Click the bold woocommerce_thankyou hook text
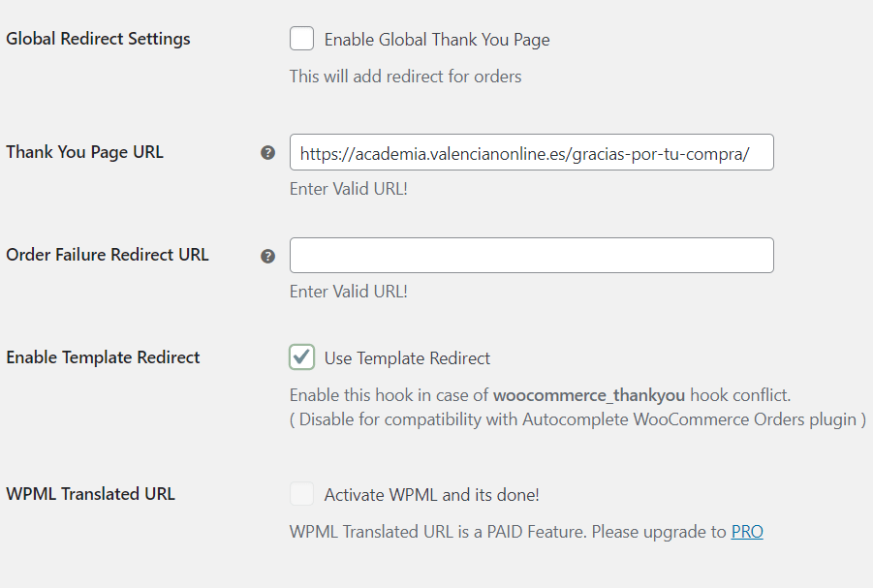The height and width of the screenshot is (588, 873). (589, 395)
